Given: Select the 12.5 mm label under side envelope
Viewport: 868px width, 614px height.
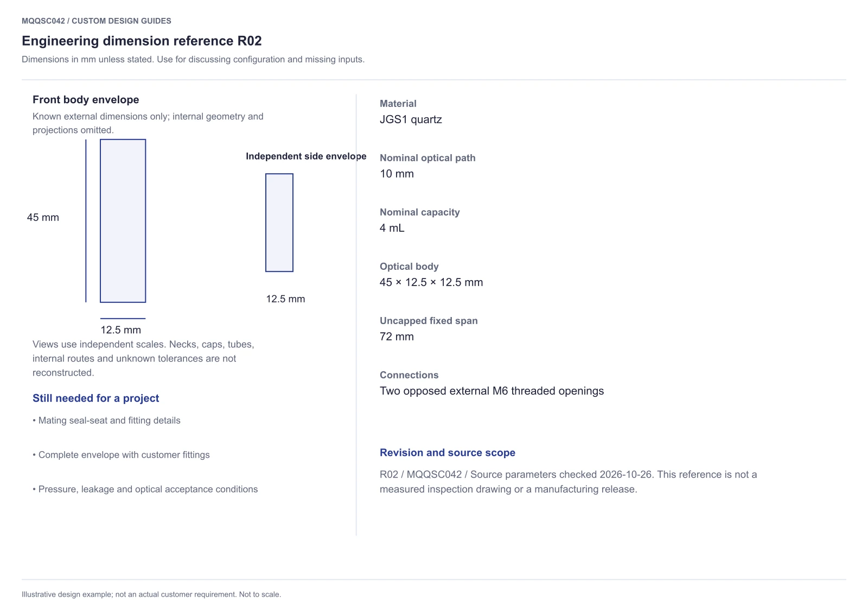Looking at the screenshot, I should click(x=285, y=299).
